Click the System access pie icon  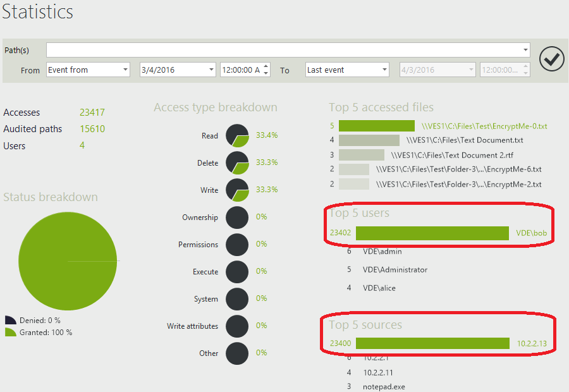(x=237, y=299)
